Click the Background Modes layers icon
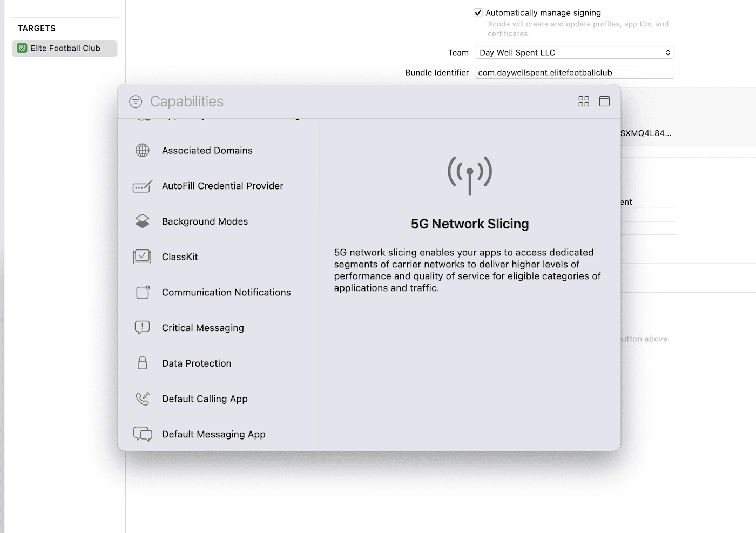Image resolution: width=756 pixels, height=533 pixels. (143, 221)
